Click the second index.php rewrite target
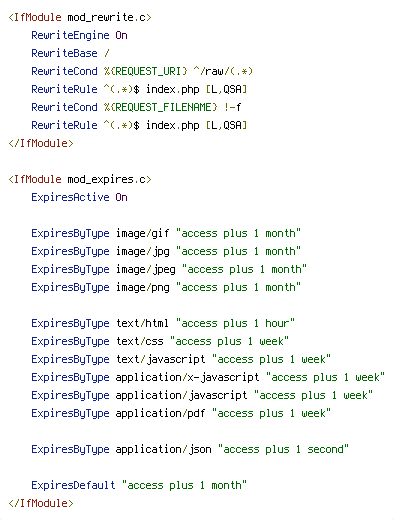The height and width of the screenshot is (520, 394). (x=173, y=125)
